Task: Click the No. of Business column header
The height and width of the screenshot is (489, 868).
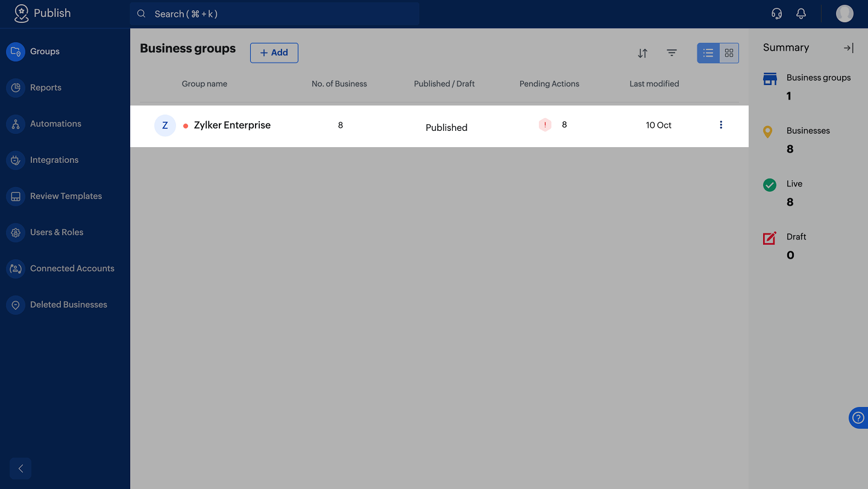Action: [339, 84]
